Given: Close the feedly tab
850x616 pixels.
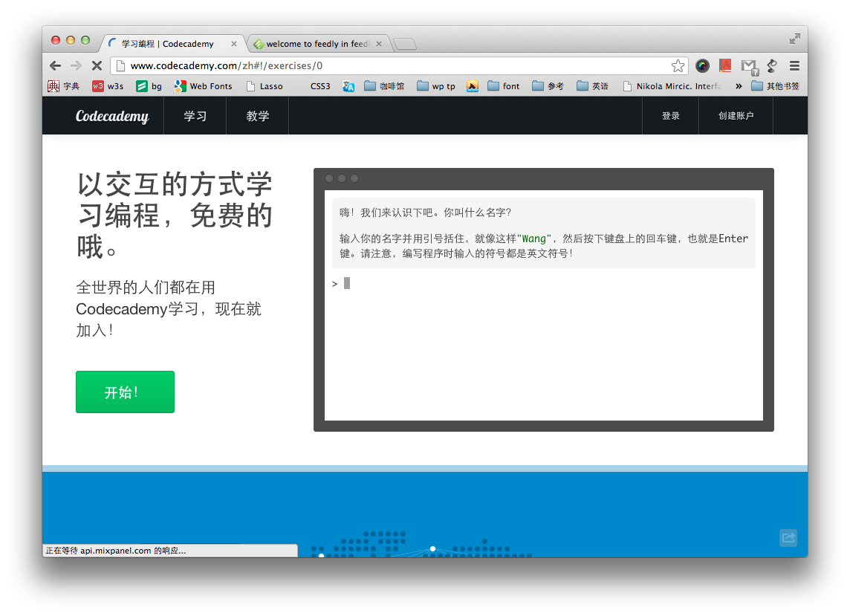Looking at the screenshot, I should (x=379, y=44).
